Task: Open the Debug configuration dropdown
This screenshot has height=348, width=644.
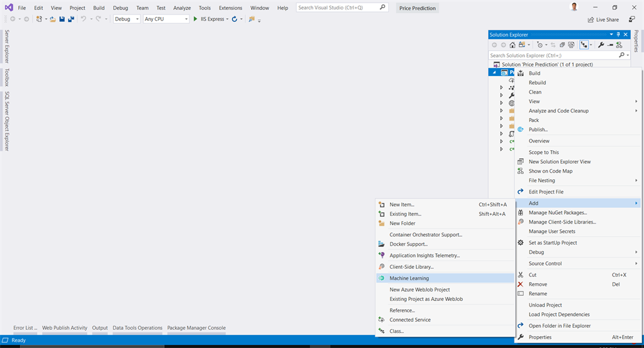Action: coord(126,19)
